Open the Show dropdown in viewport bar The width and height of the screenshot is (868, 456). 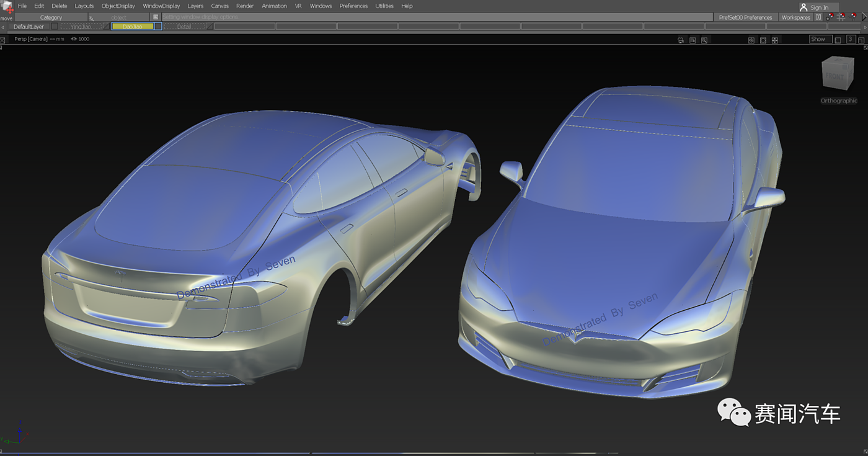(x=820, y=39)
